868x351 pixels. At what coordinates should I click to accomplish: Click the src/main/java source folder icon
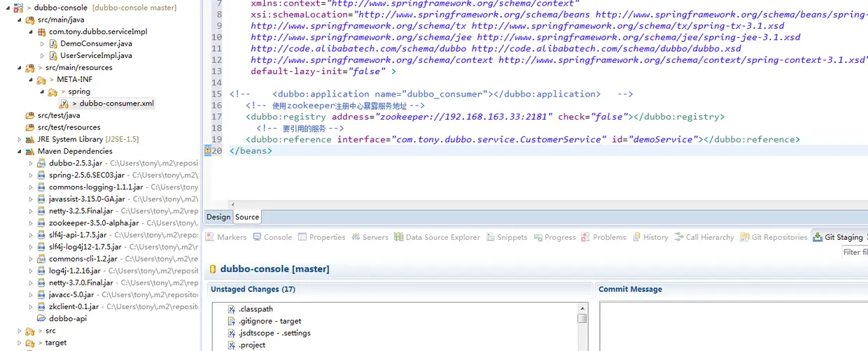click(x=30, y=20)
